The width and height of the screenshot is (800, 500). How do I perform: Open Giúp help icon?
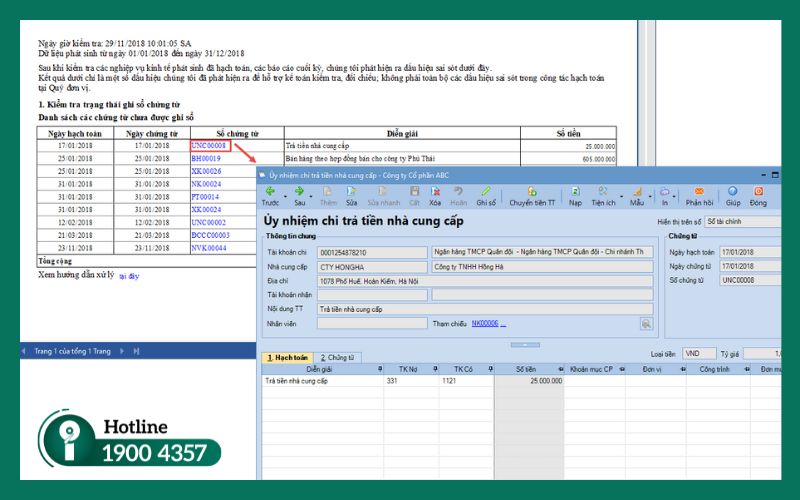click(x=733, y=194)
